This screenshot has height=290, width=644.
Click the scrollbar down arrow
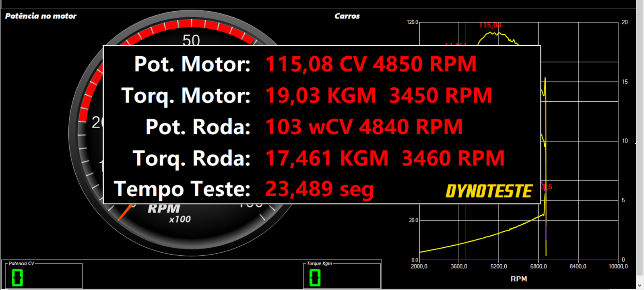(640, 285)
